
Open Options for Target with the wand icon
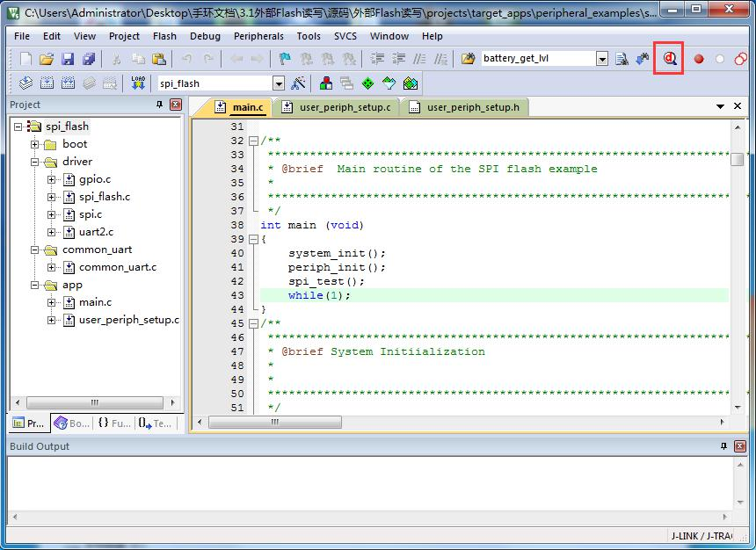(299, 83)
